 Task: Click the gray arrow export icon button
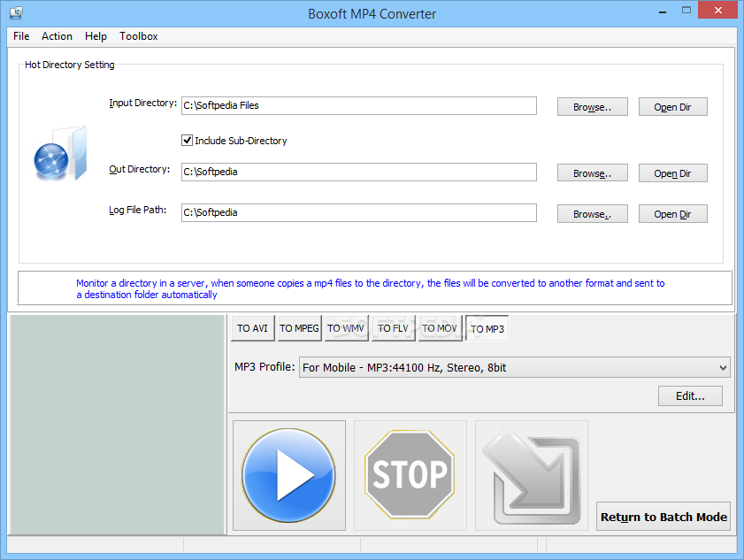532,475
